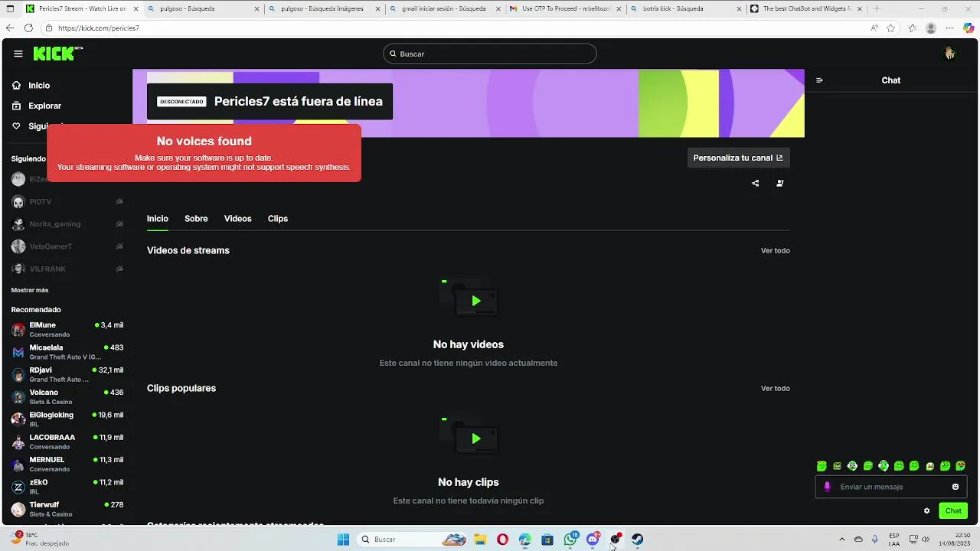Screen dimensions: 980x551
Task: Click the browser back arrow
Action: point(10,28)
